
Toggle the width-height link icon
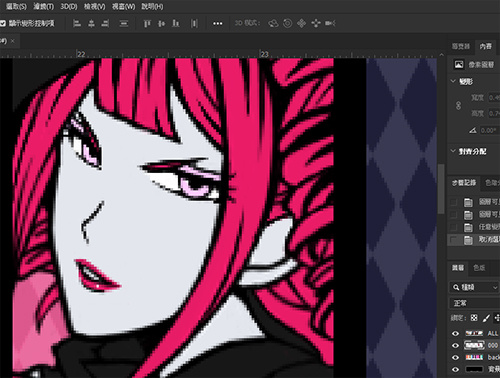(458, 106)
